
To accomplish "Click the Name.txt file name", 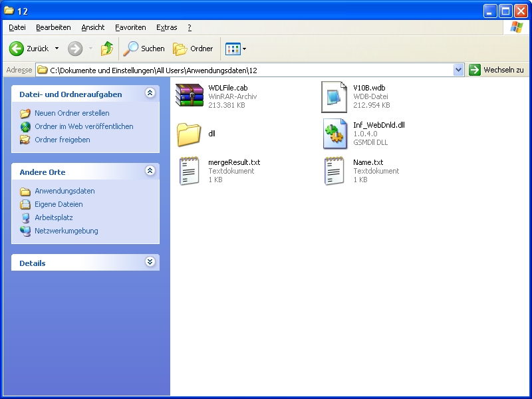I will 368,162.
